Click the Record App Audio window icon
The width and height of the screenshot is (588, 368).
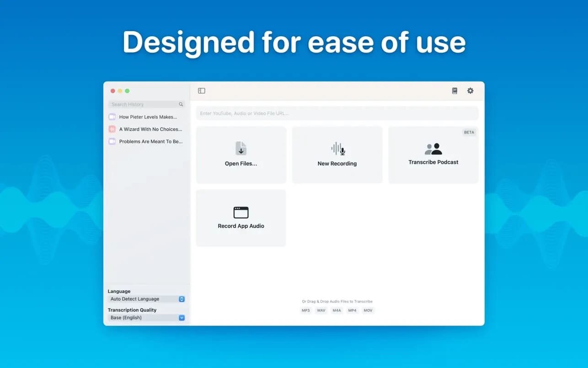(x=241, y=212)
